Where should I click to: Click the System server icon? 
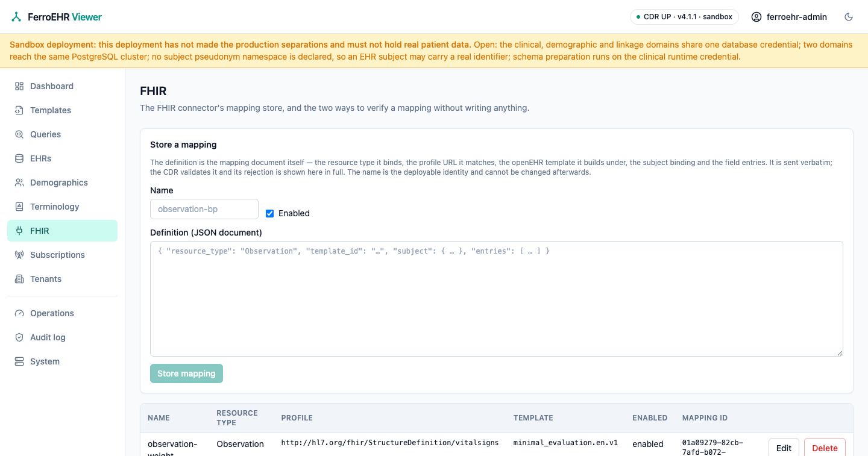point(19,361)
